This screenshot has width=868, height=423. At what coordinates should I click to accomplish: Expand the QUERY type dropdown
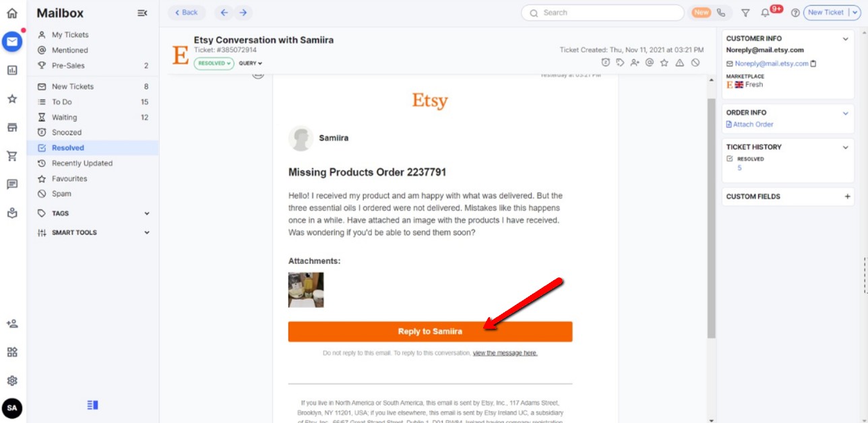(x=250, y=63)
